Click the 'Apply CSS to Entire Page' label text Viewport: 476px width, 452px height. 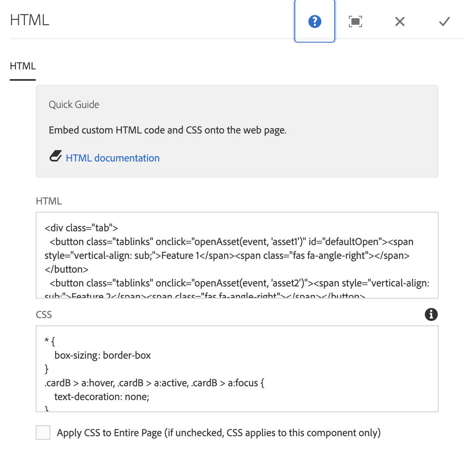[219, 433]
